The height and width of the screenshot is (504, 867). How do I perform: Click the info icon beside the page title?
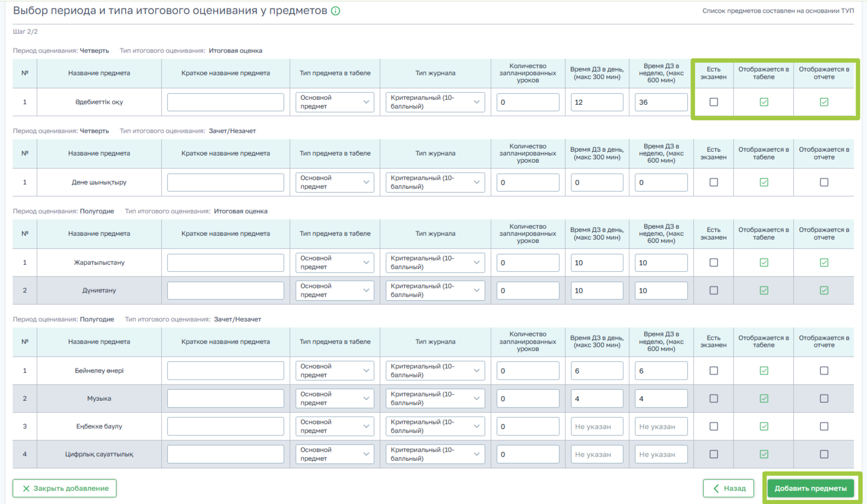335,11
